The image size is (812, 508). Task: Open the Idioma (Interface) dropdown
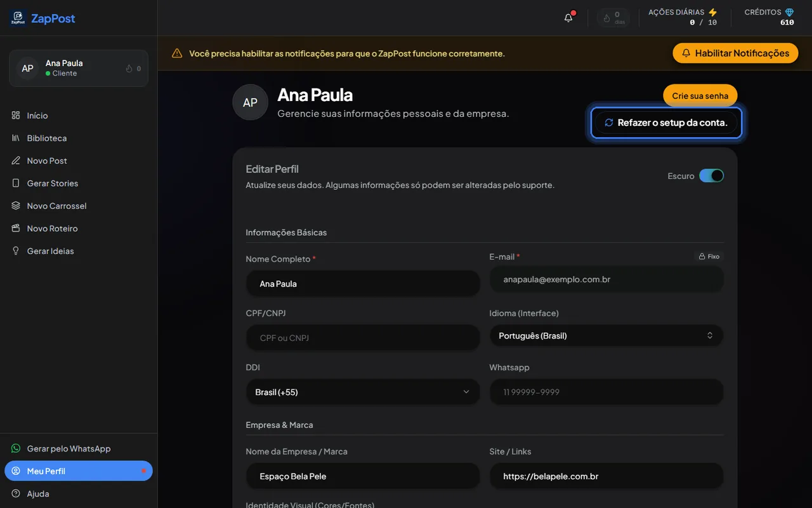[x=606, y=335]
